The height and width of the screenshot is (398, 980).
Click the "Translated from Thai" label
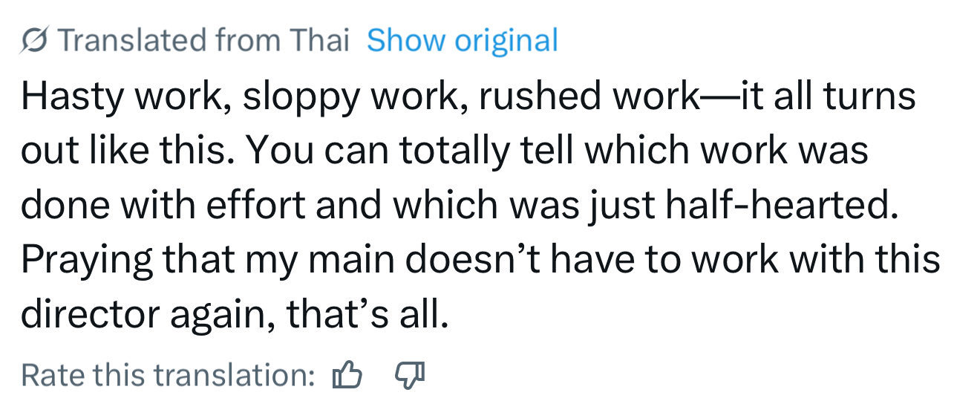coord(202,41)
